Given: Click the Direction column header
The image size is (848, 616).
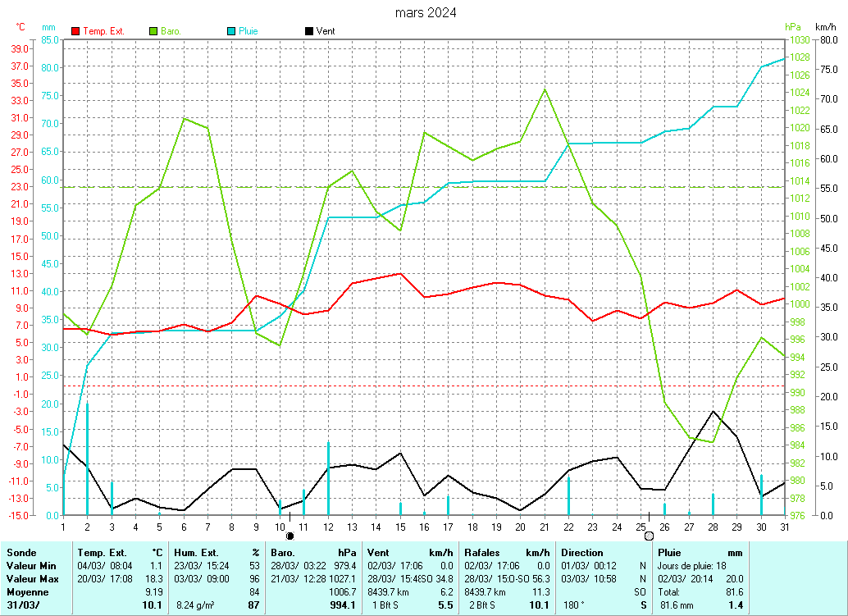Looking at the screenshot, I should tap(581, 553).
